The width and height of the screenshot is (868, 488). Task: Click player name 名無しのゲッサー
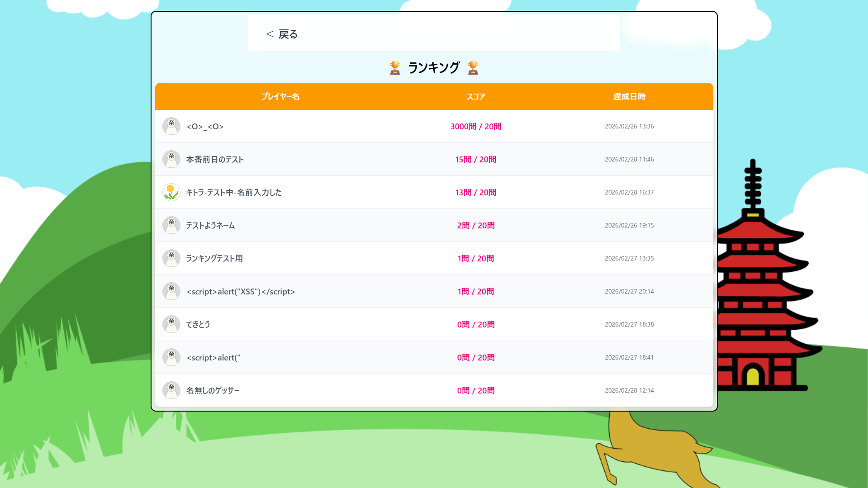213,391
